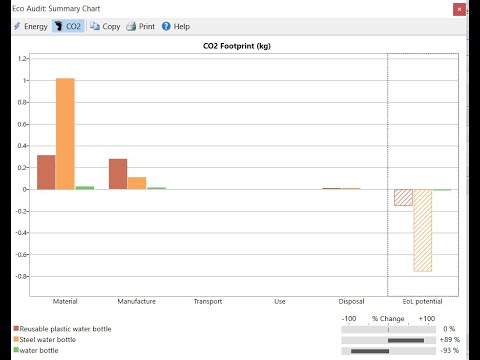
Task: Select 'Steel water bottle' legend label
Action: pos(48,340)
